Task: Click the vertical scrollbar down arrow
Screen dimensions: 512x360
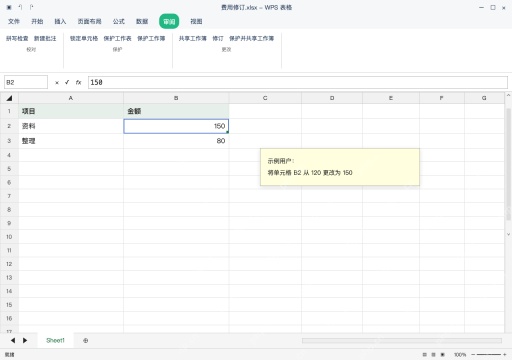Action: 508,234
